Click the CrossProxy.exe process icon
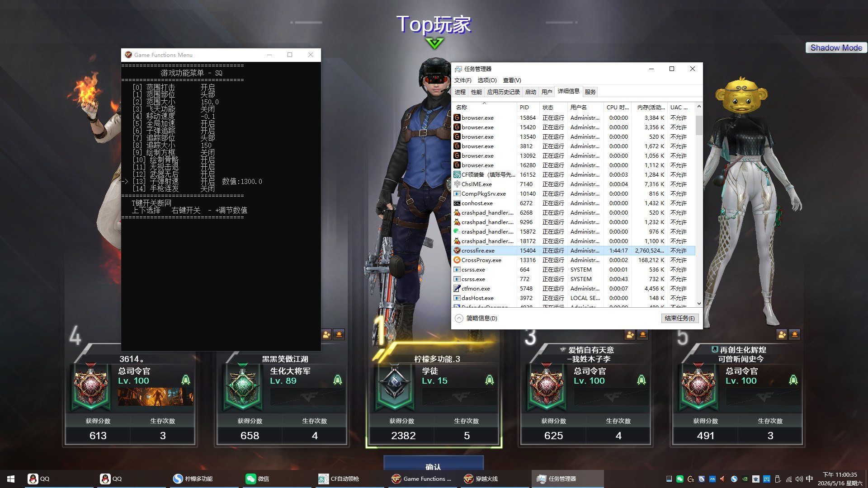 tap(457, 260)
